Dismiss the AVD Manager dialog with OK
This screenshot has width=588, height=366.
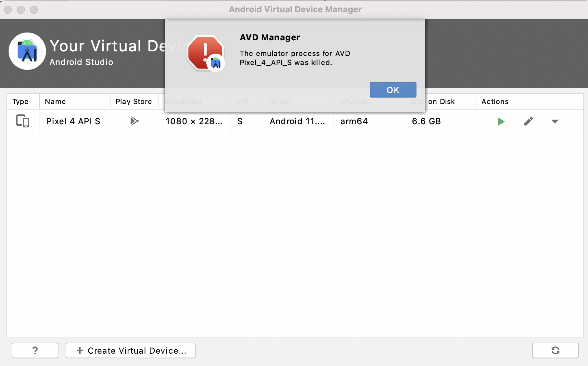[393, 90]
